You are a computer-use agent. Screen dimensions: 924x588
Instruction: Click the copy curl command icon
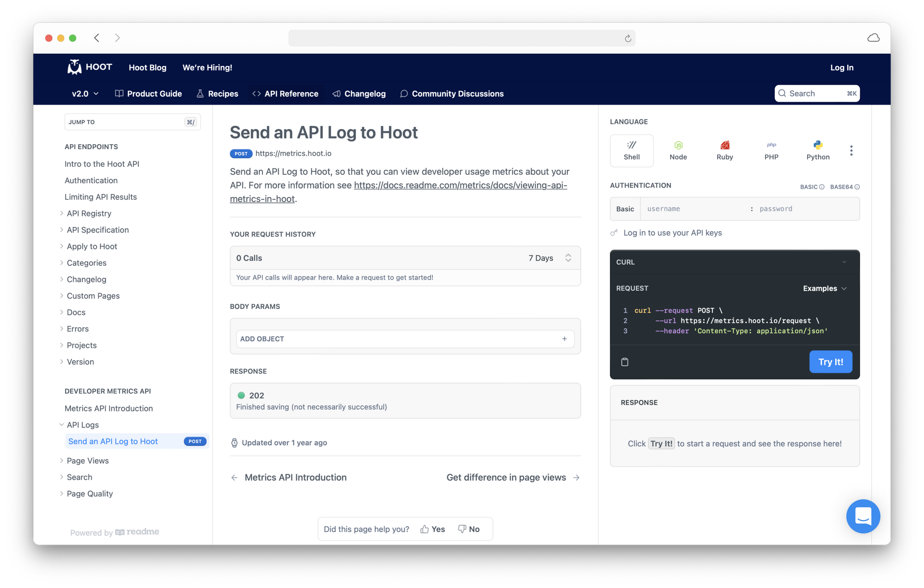click(x=625, y=361)
